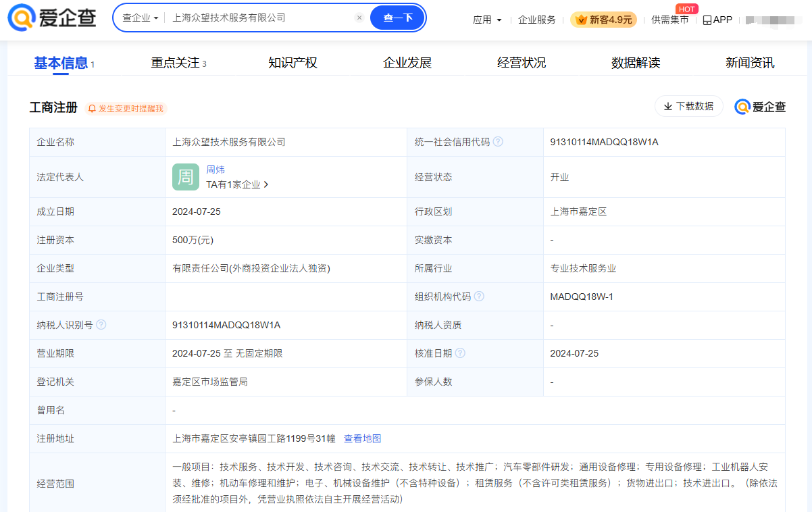Switch to 新闻资讯 tab
The image size is (812, 512).
[x=750, y=63]
